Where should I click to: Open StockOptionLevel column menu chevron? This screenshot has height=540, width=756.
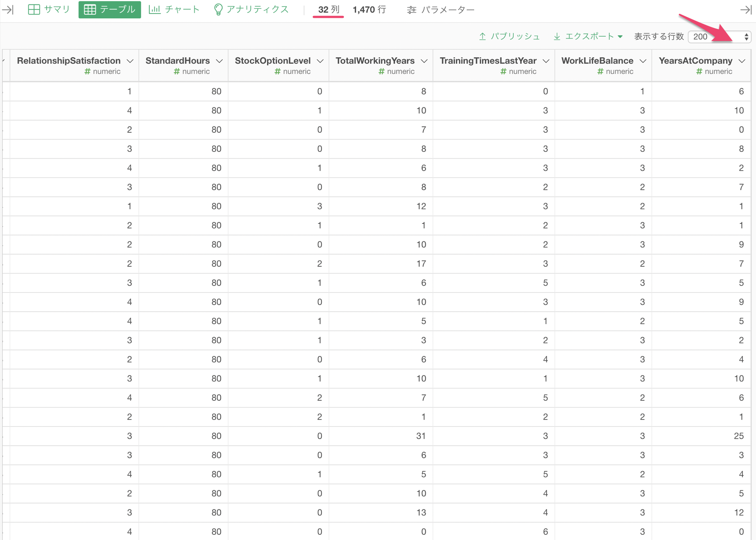(320, 61)
